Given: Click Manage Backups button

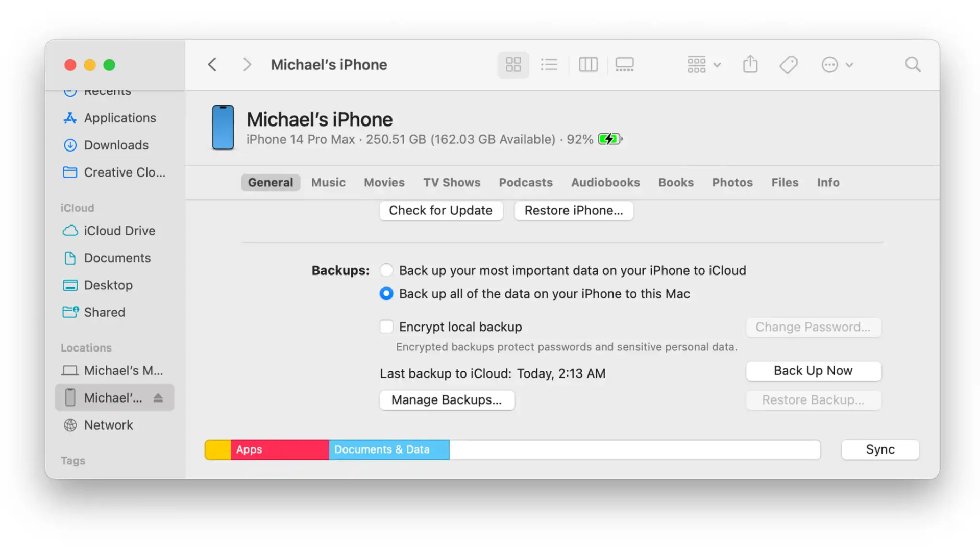Looking at the screenshot, I should (447, 400).
